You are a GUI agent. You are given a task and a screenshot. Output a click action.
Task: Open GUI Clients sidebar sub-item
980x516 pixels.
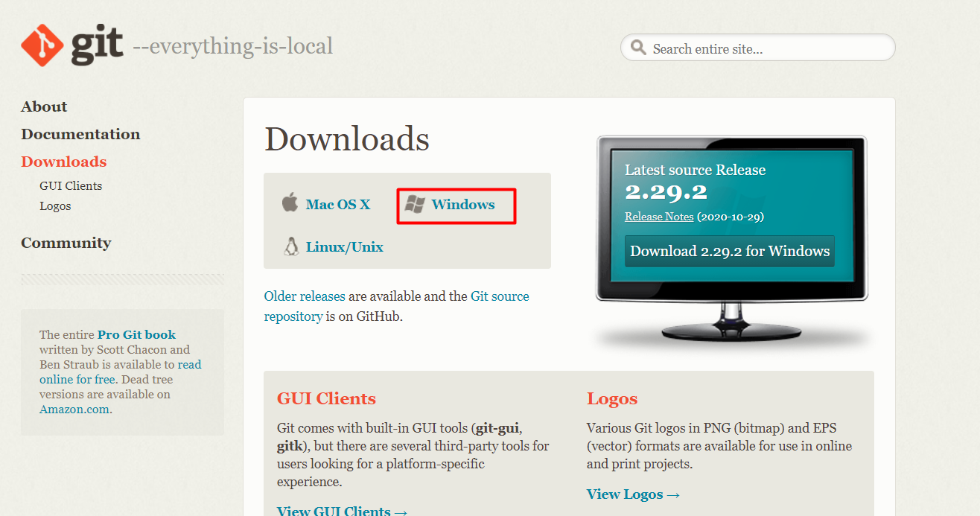tap(71, 186)
